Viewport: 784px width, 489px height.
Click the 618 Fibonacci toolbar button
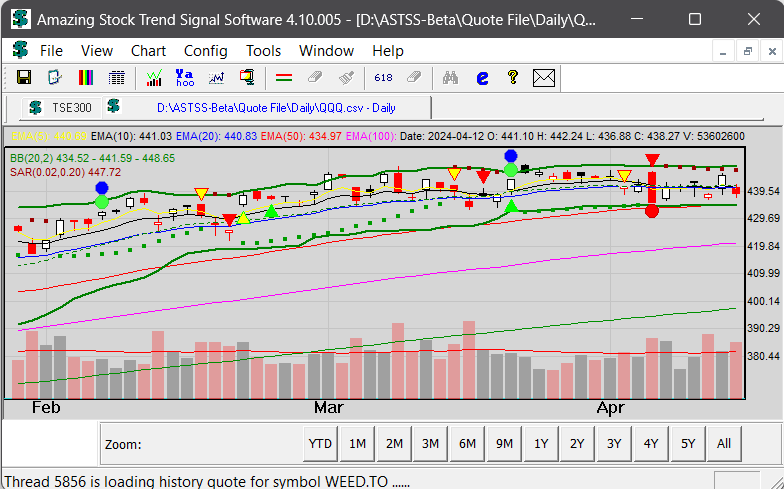tap(383, 77)
